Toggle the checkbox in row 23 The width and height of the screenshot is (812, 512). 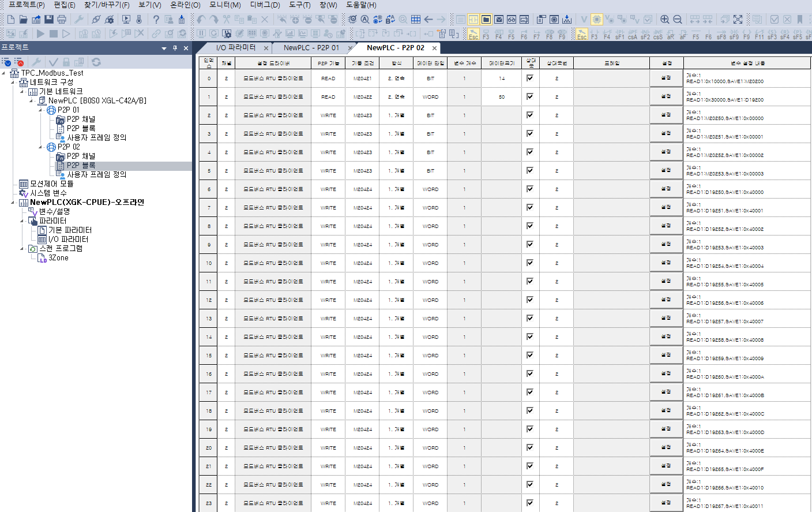[529, 503]
